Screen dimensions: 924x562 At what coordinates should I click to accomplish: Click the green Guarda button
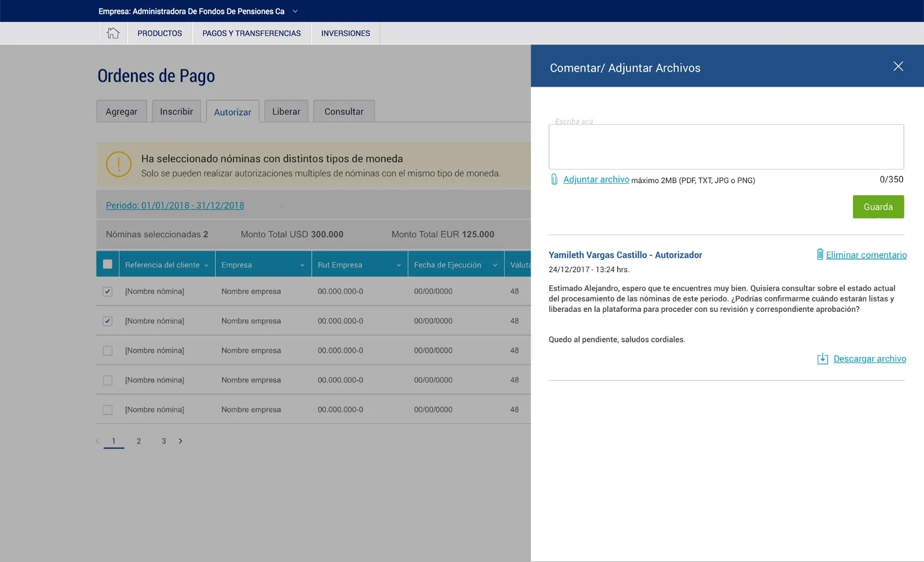coord(878,207)
